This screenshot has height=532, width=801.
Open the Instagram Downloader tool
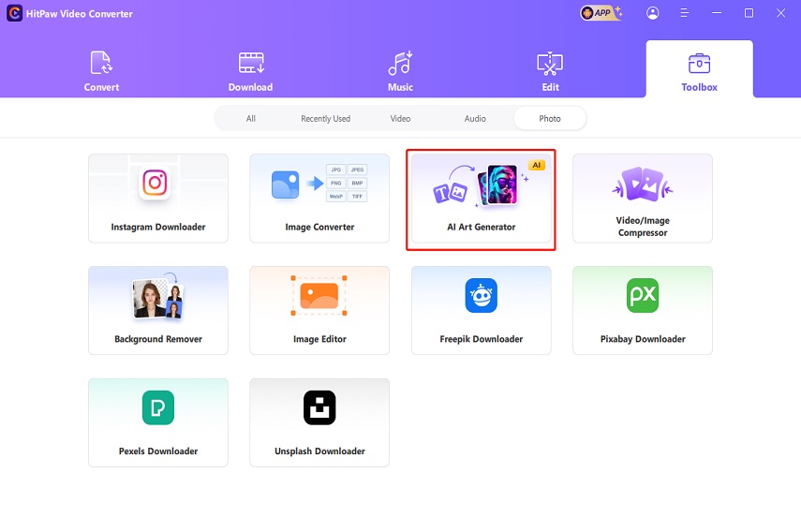(158, 199)
